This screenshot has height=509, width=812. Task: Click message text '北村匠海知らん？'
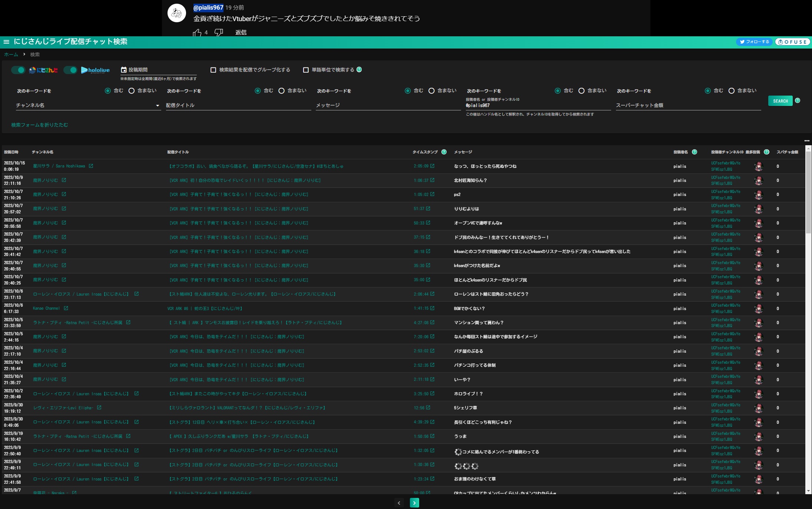coord(470,180)
